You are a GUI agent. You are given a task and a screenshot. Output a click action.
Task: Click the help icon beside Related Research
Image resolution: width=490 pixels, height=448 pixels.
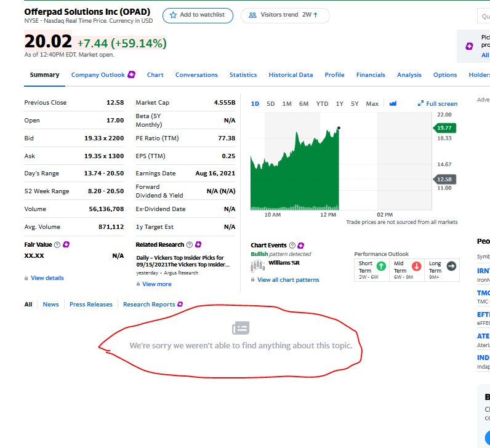click(x=190, y=245)
